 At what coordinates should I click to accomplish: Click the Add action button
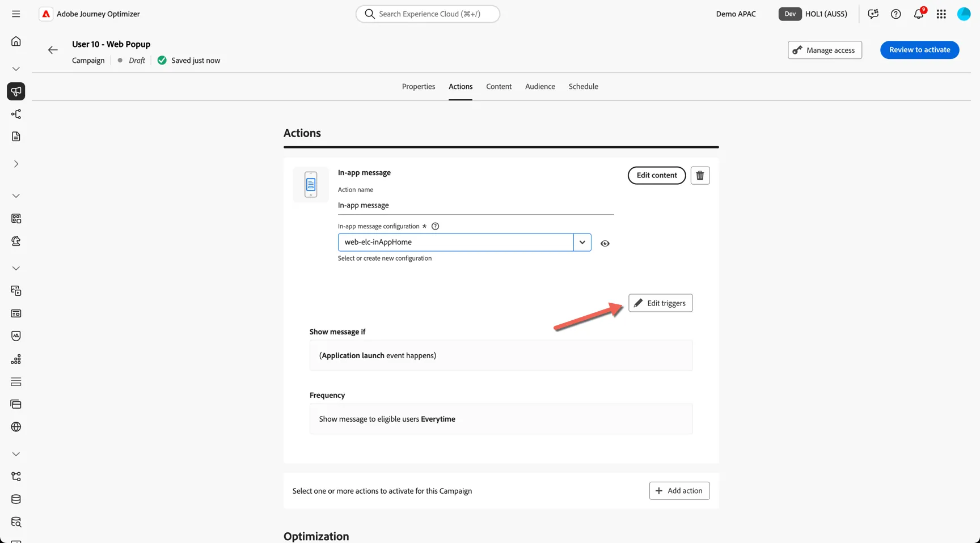pos(679,491)
